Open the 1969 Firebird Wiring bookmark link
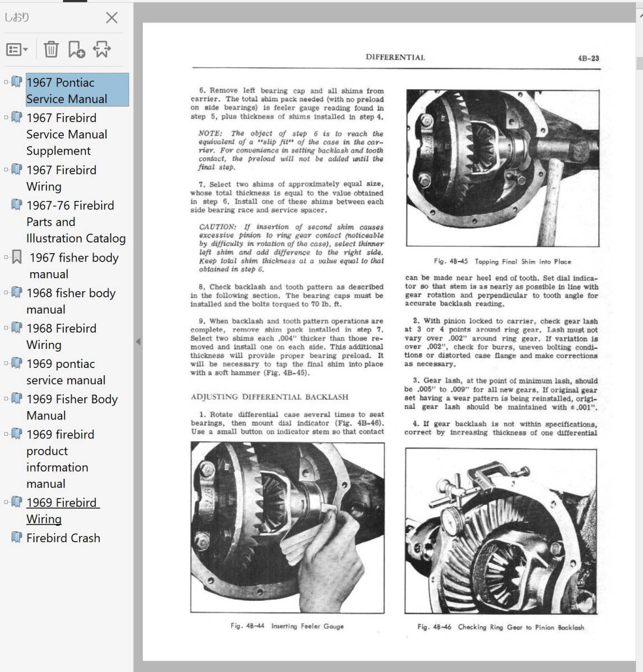The height and width of the screenshot is (672, 643). point(63,511)
